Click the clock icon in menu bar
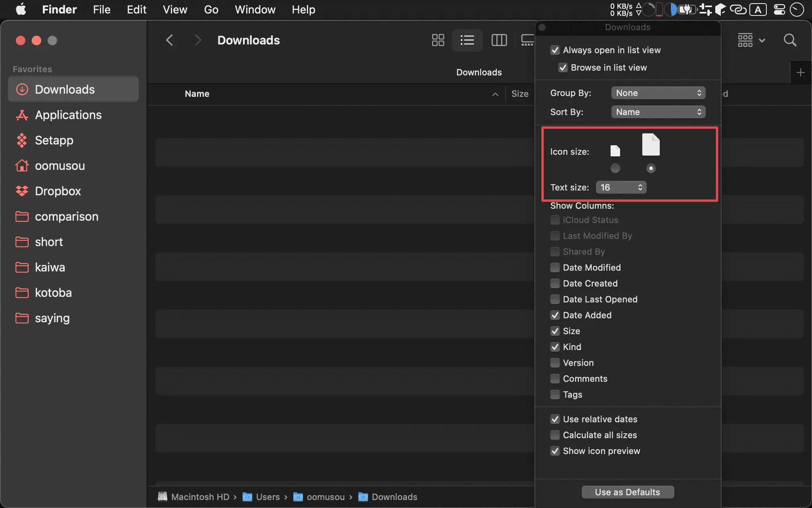The image size is (812, 508). tap(797, 10)
